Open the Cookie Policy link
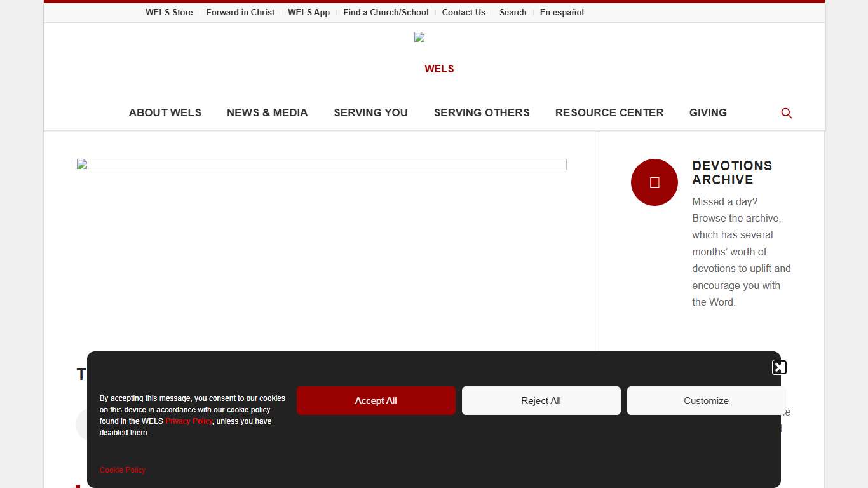 [123, 470]
